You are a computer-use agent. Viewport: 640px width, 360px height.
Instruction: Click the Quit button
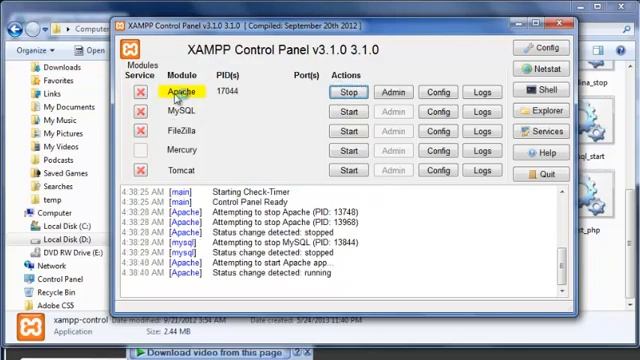[x=541, y=174]
